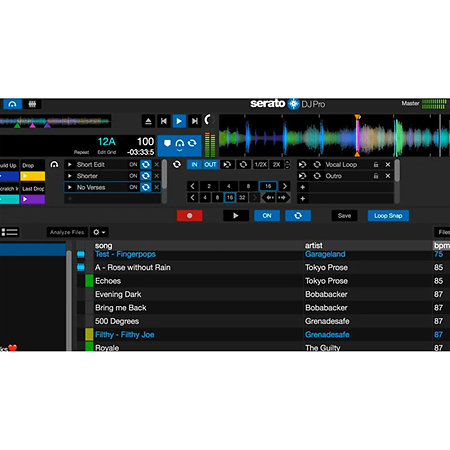Halve the loop with 1/2X
The image size is (450, 450).
point(260,165)
